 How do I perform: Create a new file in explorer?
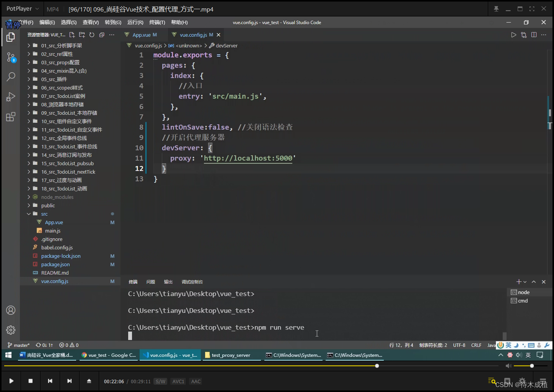click(x=72, y=35)
